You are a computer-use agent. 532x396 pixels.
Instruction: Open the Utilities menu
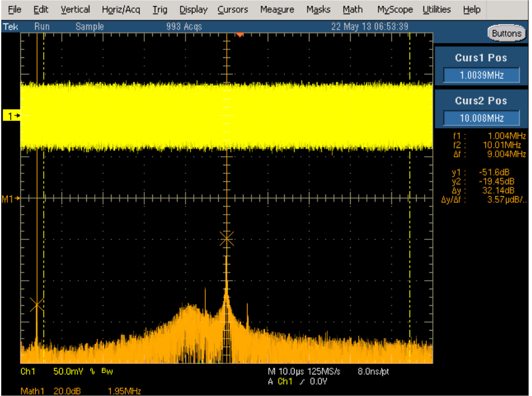436,9
